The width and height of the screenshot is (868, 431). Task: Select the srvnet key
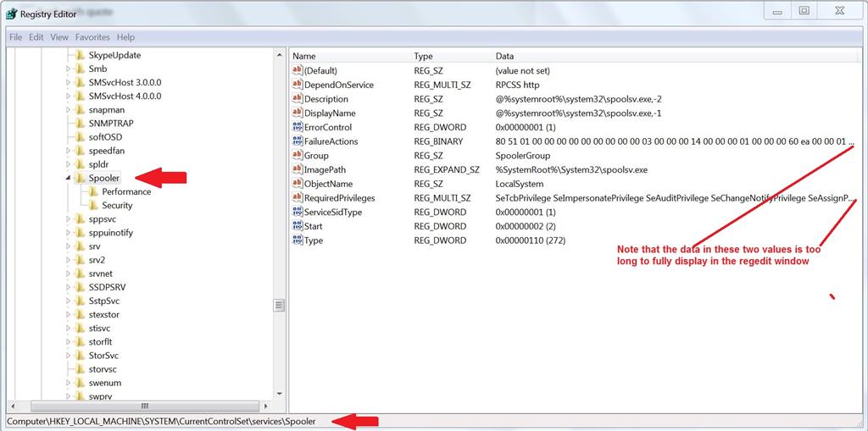point(102,274)
